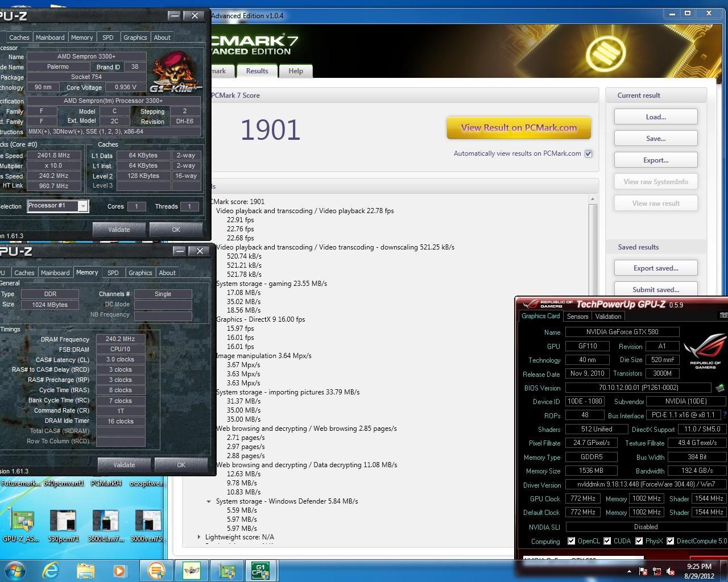728x582 pixels.
Task: Click the taskbar clock showing 9:25 PM
Action: [699, 571]
